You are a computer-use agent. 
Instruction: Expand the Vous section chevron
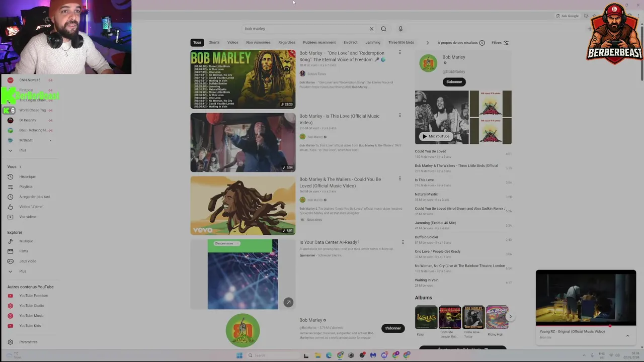click(x=20, y=167)
